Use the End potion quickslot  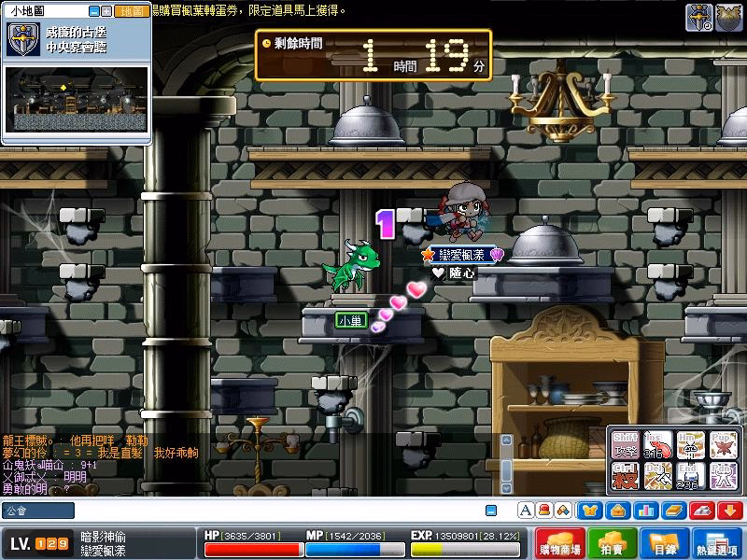(x=690, y=478)
